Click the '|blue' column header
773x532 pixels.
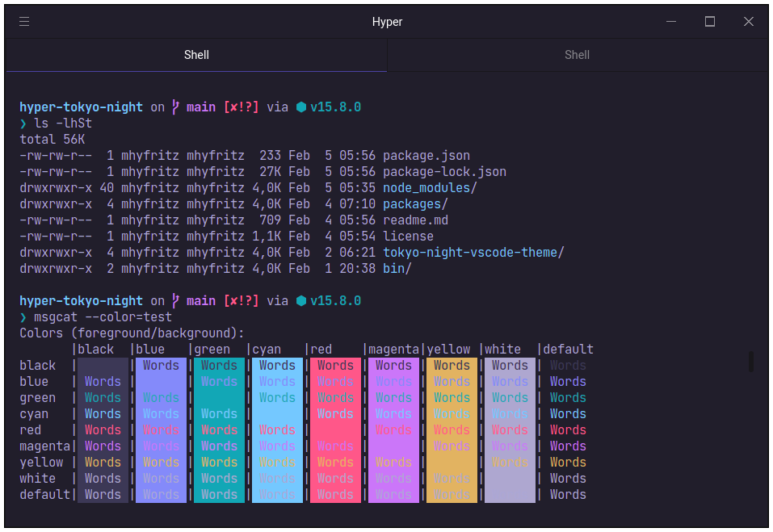pyautogui.click(x=147, y=350)
